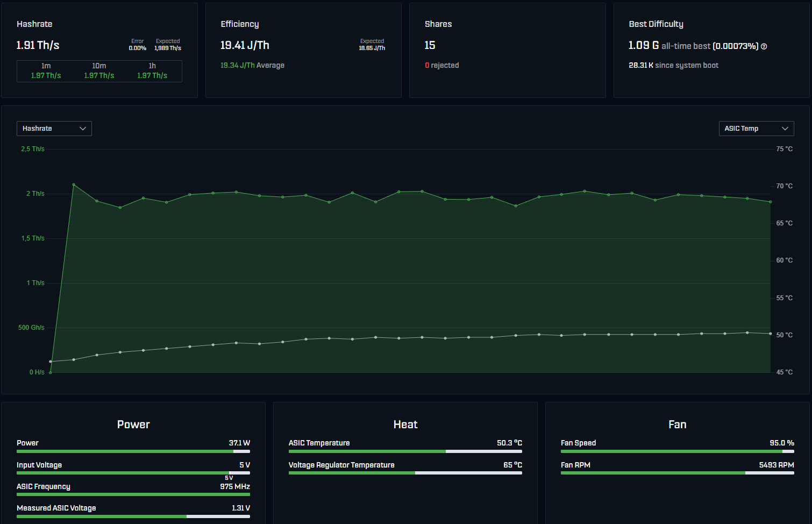
Task: Click the Power usage progress bar
Action: (133, 451)
